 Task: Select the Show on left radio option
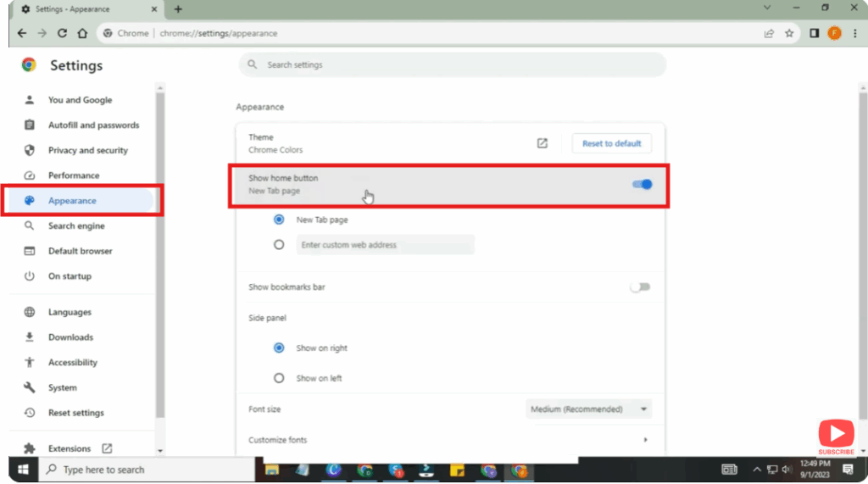click(x=279, y=378)
